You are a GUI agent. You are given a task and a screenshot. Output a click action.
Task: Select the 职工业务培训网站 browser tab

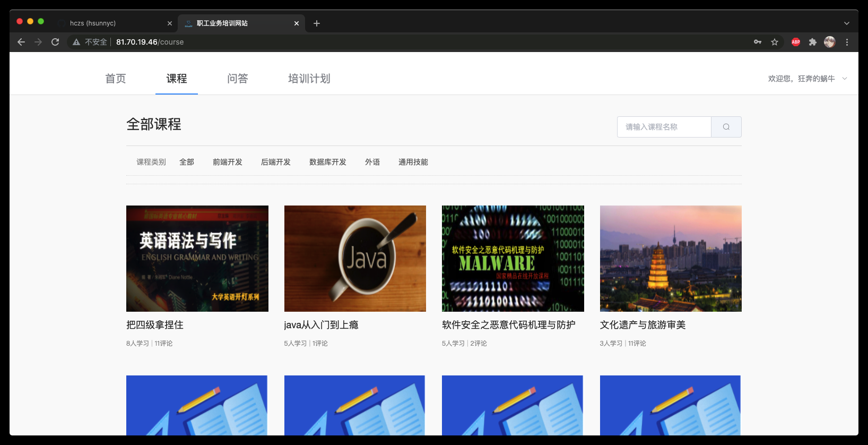coord(241,23)
